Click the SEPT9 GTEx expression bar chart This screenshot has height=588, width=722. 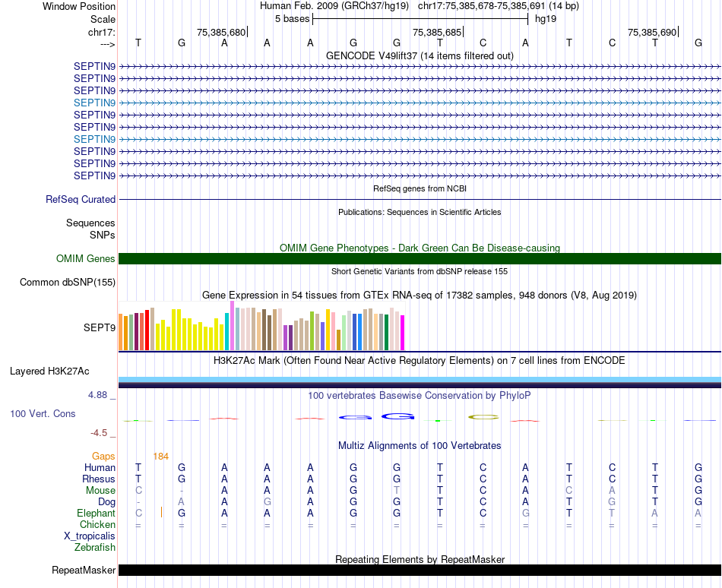261,326
